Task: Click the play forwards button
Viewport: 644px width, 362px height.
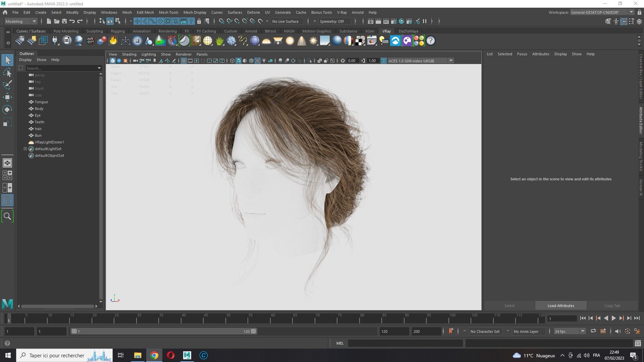Action: point(614,318)
